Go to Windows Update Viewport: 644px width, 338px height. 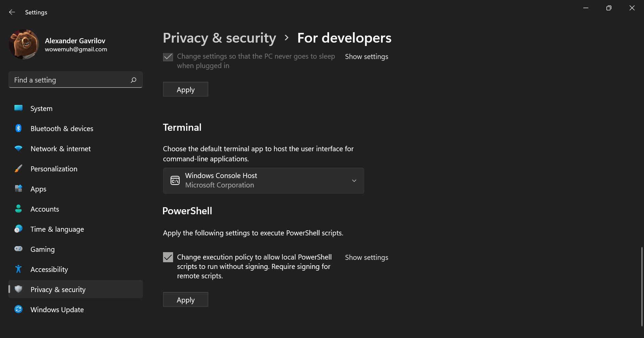coord(76,309)
